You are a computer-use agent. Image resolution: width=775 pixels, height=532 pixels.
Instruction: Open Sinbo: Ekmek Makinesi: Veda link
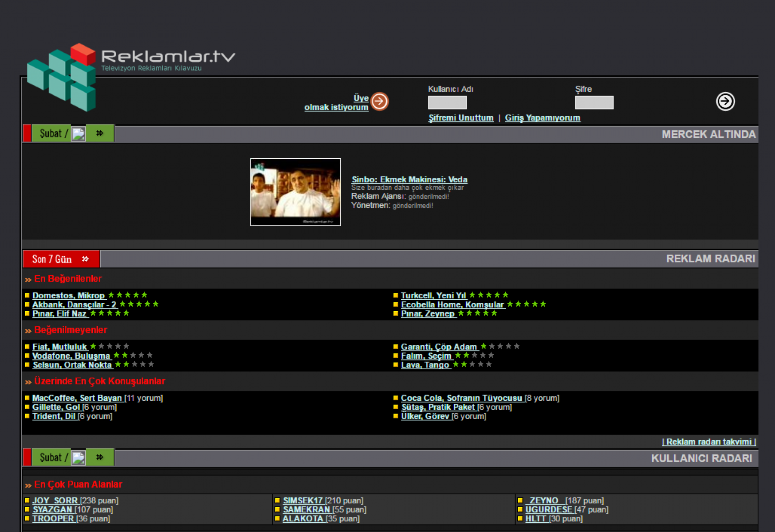click(409, 180)
